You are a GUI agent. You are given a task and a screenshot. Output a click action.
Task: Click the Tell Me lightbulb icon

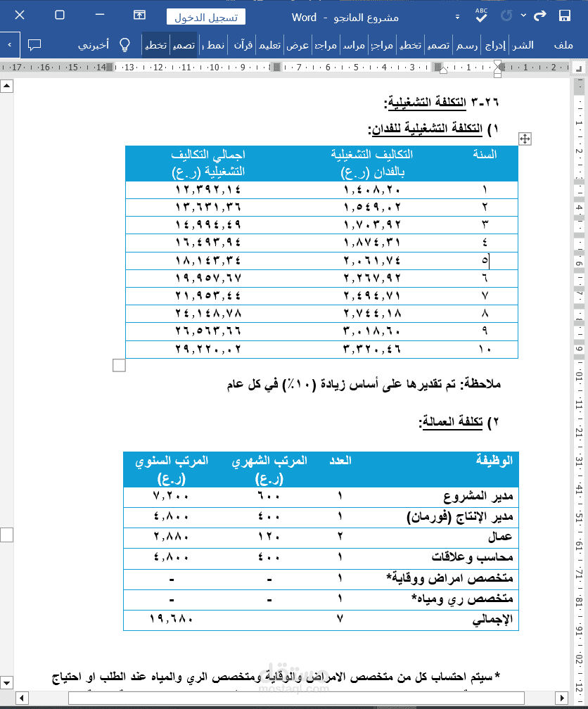pyautogui.click(x=124, y=45)
